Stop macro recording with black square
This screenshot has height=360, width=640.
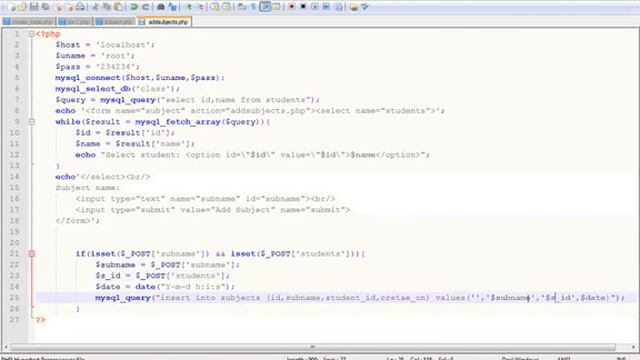pos(303,7)
